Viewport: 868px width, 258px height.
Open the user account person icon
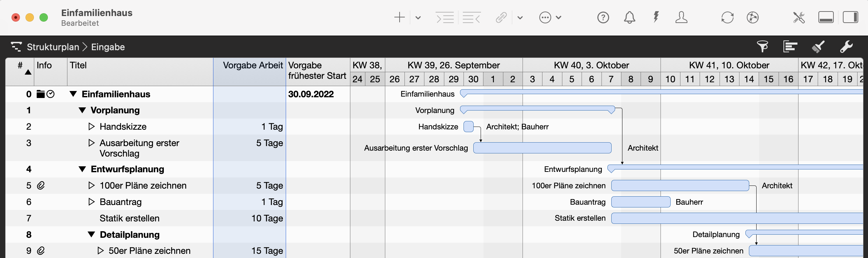(x=681, y=17)
